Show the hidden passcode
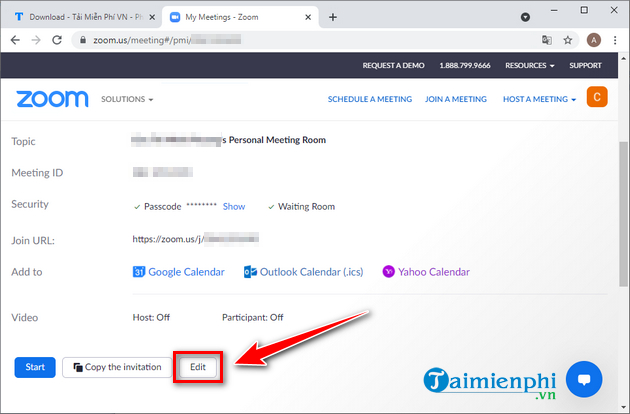The height and width of the screenshot is (414, 630). click(234, 206)
